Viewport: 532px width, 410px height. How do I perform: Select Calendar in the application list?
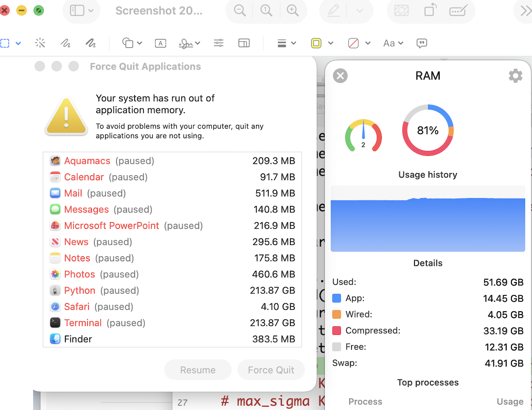click(172, 177)
